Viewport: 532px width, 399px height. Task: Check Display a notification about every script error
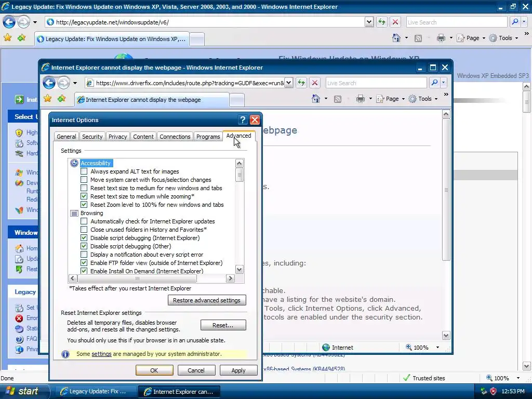[84, 255]
